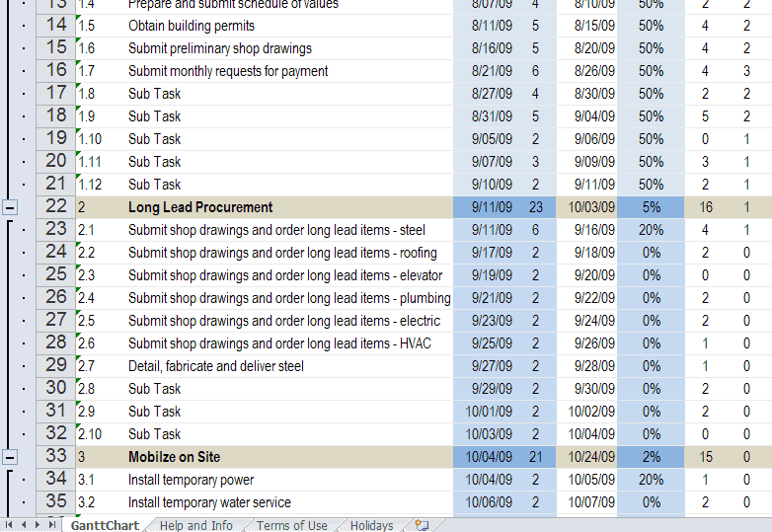Select end date 10/03/09 in row 22
Screen dimensions: 772x532
point(586,207)
